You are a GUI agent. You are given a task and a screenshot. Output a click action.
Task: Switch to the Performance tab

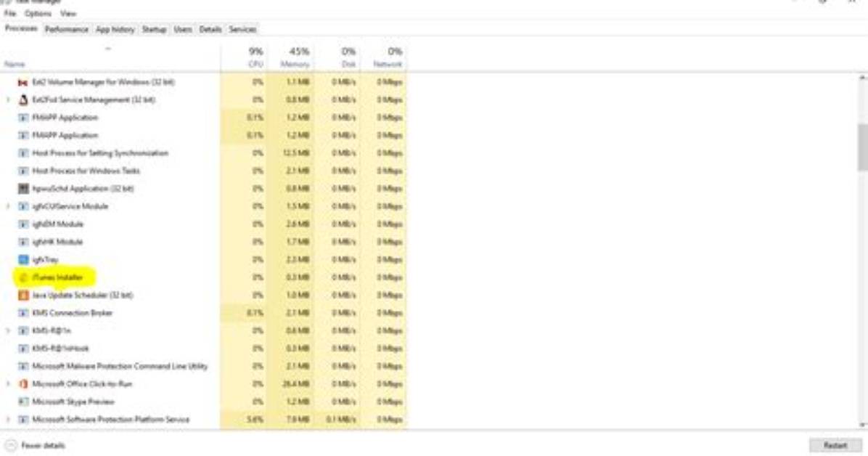click(x=67, y=29)
